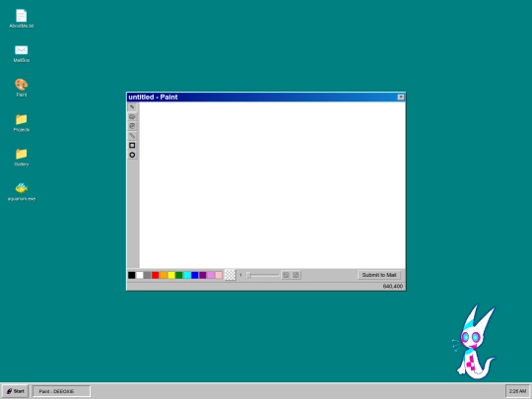The height and width of the screenshot is (399, 532).
Task: Open the AboutMe.txt desktop icon
Action: pos(22,19)
